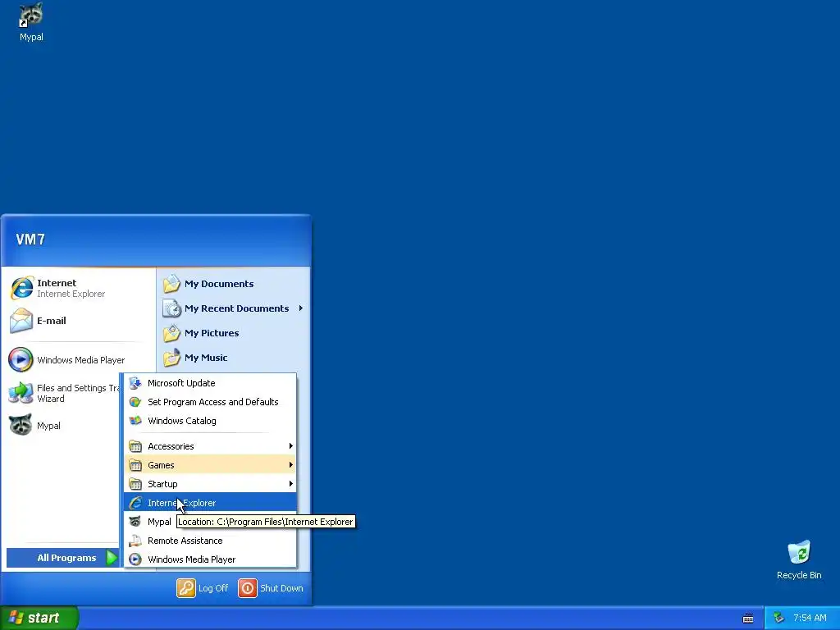Click the My Recent Documents text

[x=236, y=308]
